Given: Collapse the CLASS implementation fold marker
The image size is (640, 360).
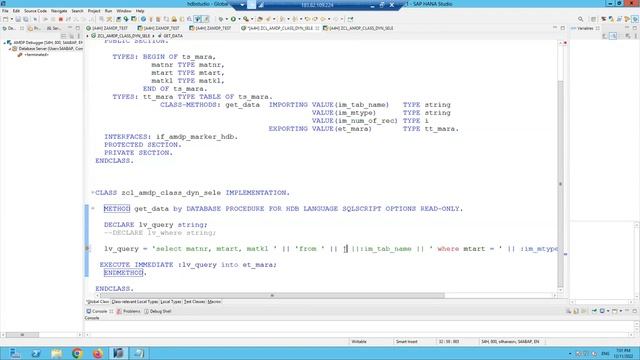Looking at the screenshot, I should 93,193.
